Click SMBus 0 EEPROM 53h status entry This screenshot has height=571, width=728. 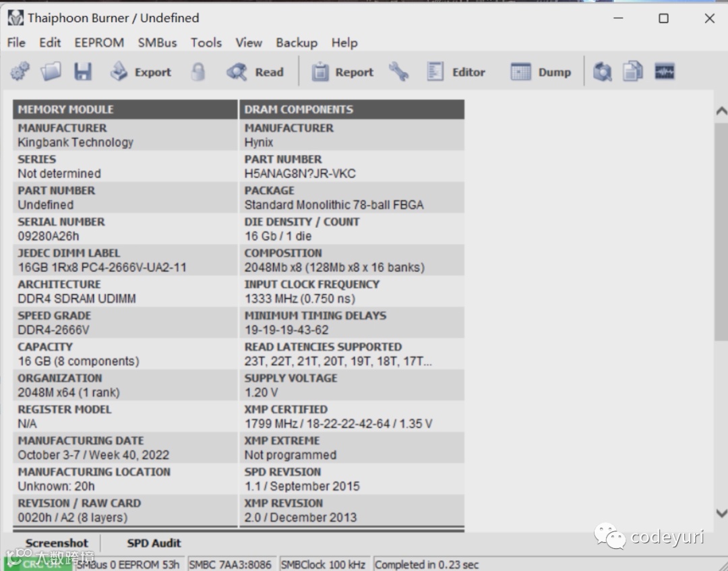(128, 564)
